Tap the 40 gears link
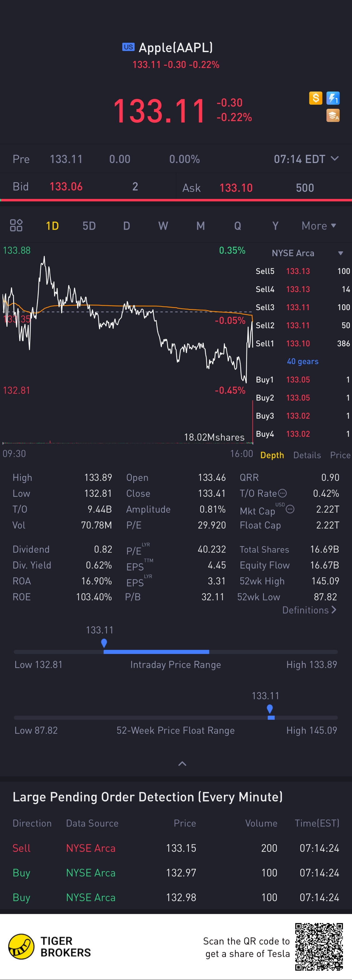 (x=303, y=361)
